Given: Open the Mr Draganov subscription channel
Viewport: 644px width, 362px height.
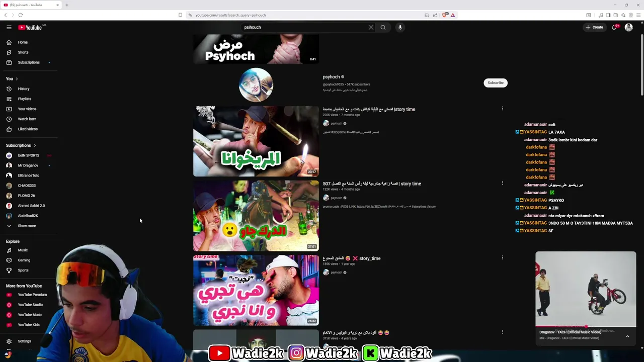Looking at the screenshot, I should (x=29, y=165).
